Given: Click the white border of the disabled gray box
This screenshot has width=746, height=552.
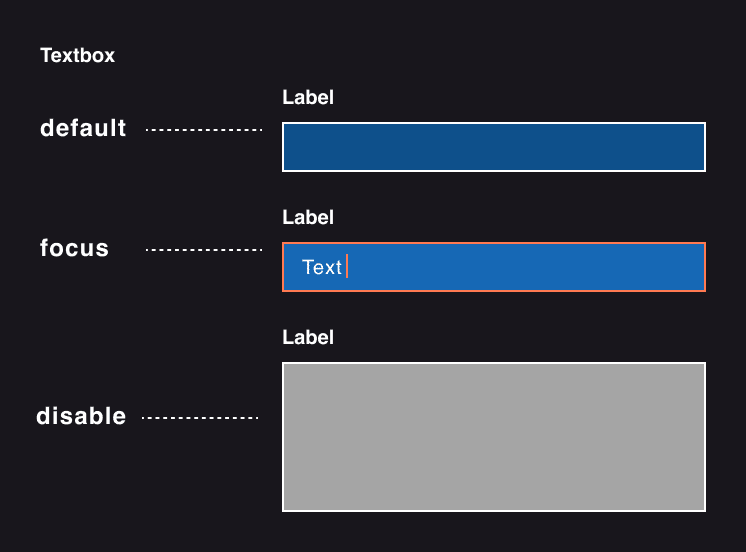Looking at the screenshot, I should 494,363.
